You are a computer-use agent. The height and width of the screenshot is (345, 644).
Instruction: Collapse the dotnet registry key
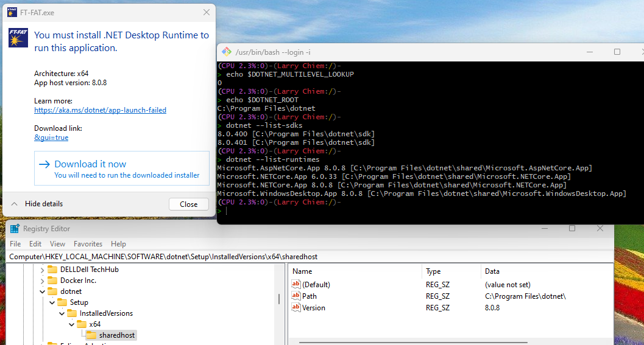42,291
